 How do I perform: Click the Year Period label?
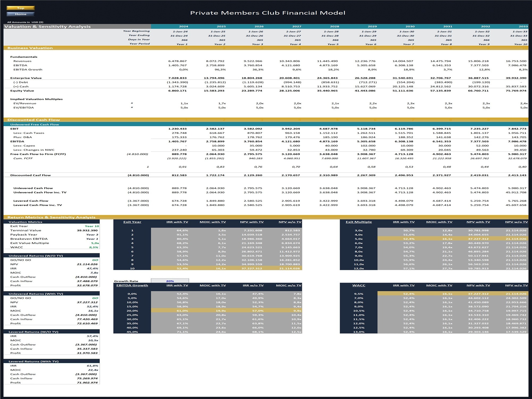[x=140, y=44]
